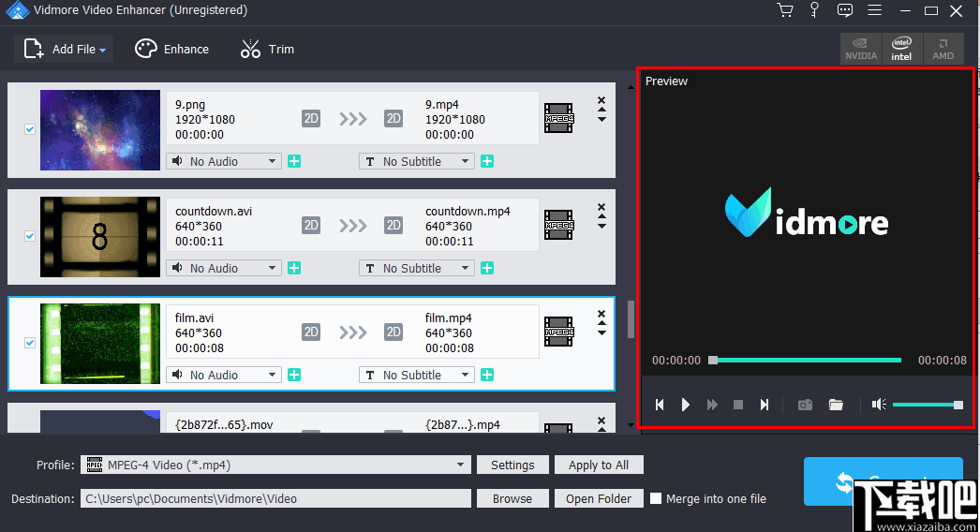The width and height of the screenshot is (980, 532).
Task: Open the snapshot folder icon
Action: click(836, 406)
